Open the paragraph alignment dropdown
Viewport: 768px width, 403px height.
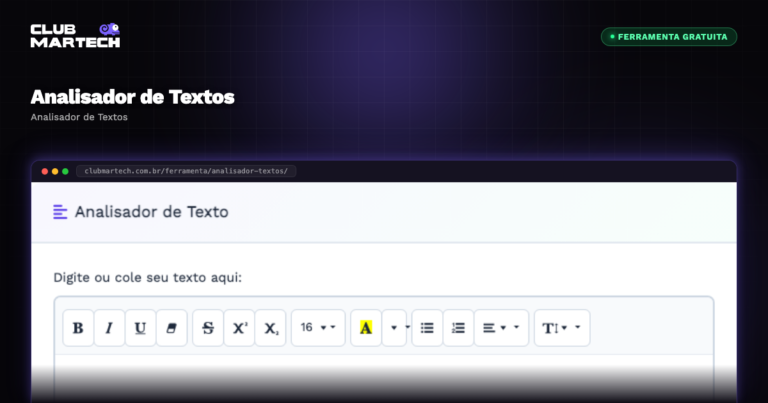[502, 328]
